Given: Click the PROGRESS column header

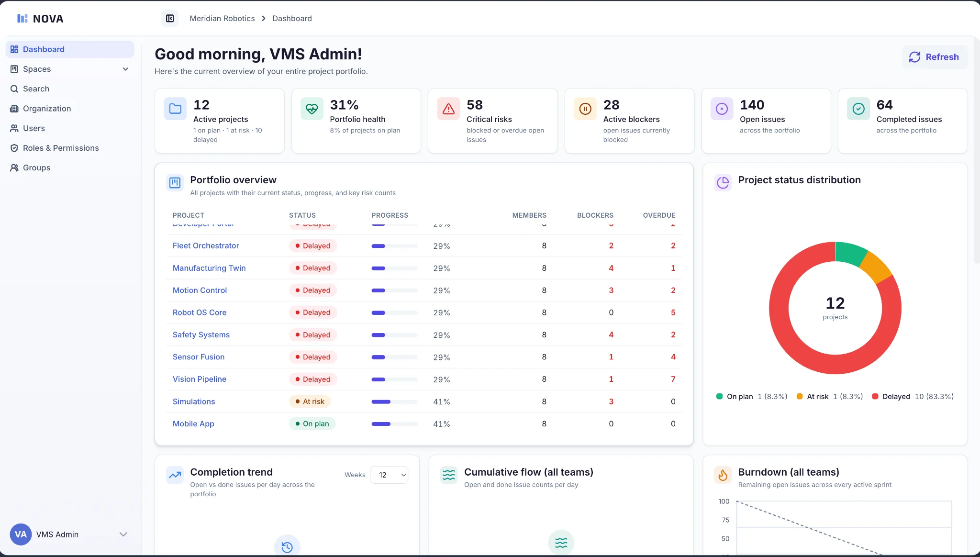Looking at the screenshot, I should (x=390, y=215).
